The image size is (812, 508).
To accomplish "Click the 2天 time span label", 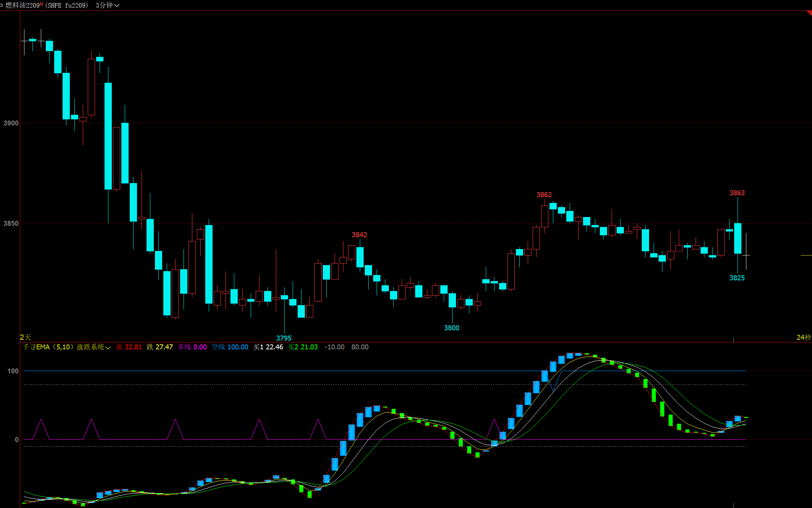I will [x=25, y=337].
